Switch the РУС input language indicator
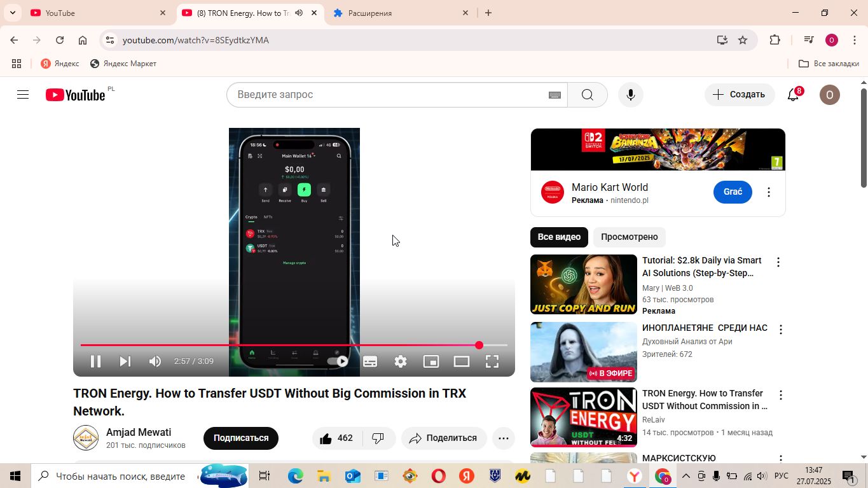868x488 pixels. pos(781,476)
